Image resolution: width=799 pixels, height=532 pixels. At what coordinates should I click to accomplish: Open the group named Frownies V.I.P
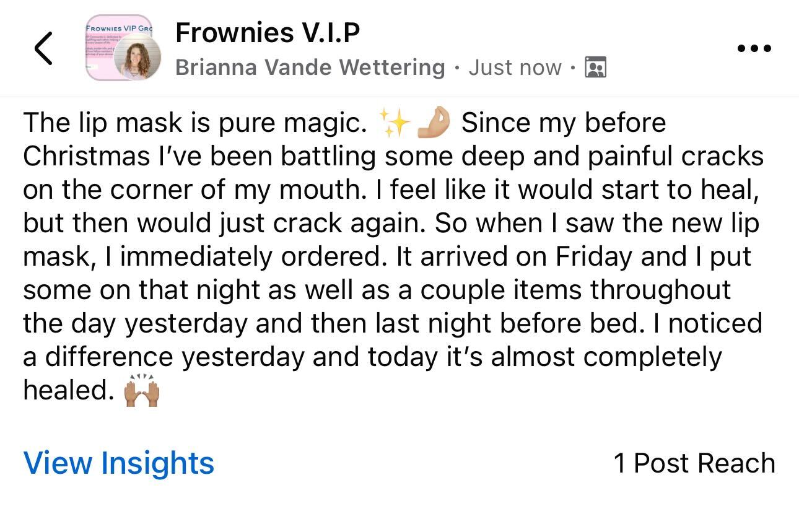[x=269, y=33]
